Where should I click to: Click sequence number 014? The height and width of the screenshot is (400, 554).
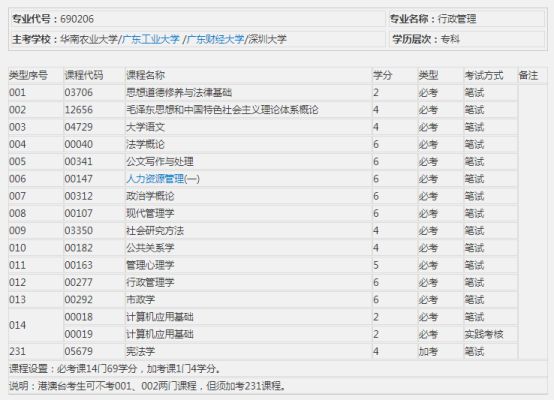click(17, 325)
